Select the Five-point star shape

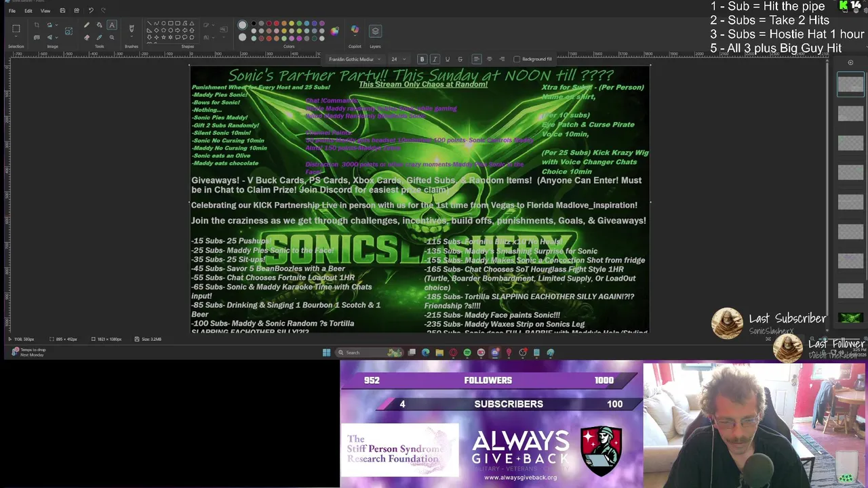click(163, 37)
